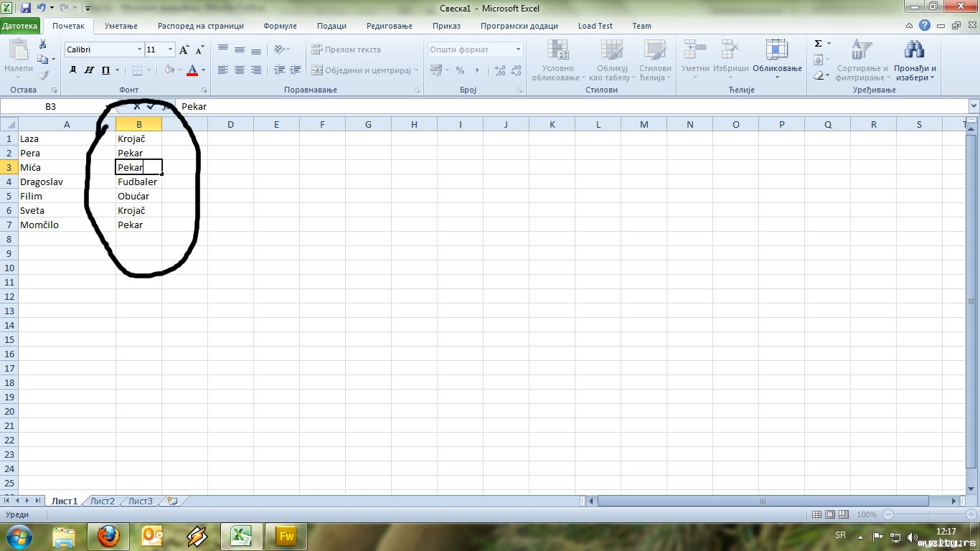980x551 pixels.
Task: Open Firefox from the taskbar
Action: (x=108, y=535)
